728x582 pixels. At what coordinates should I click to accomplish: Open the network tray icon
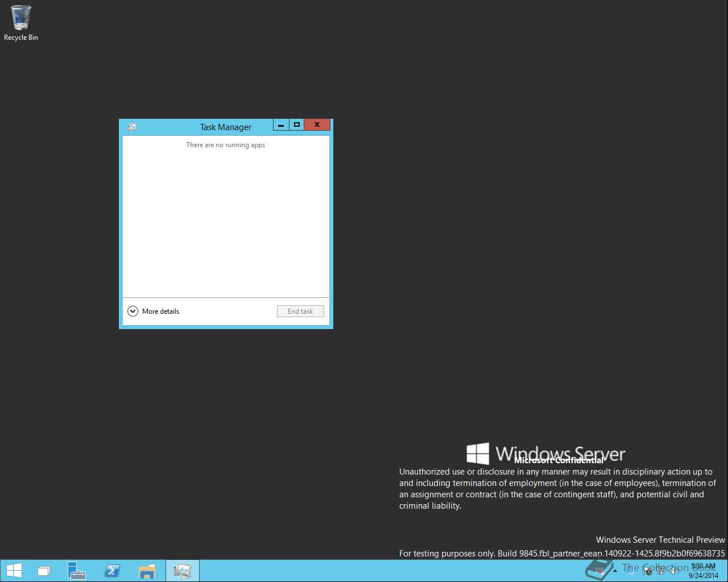coord(661,571)
